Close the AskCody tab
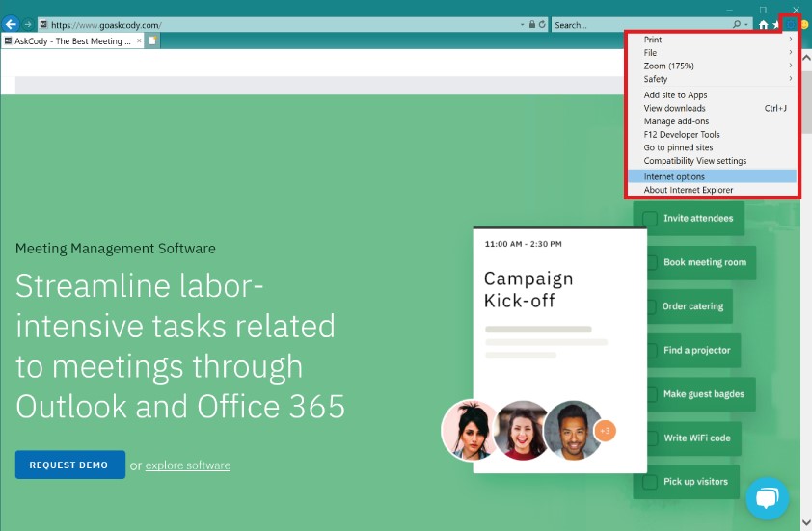 [x=139, y=40]
